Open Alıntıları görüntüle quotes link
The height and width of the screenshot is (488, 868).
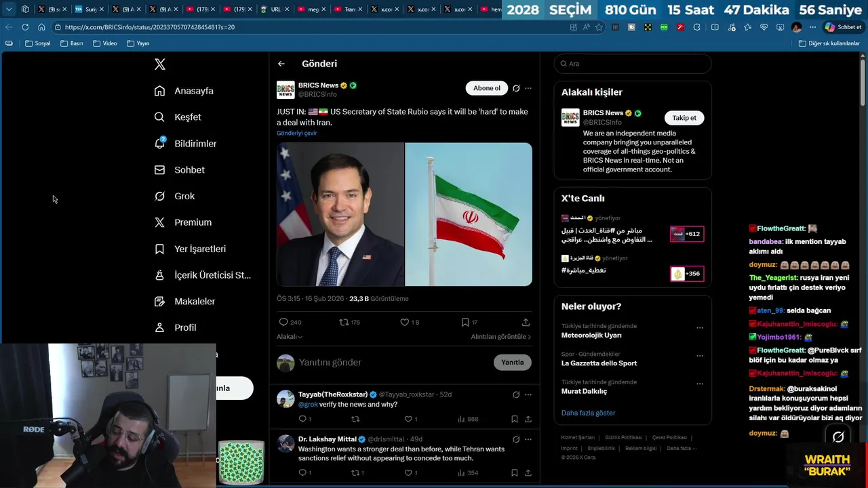[x=501, y=337]
